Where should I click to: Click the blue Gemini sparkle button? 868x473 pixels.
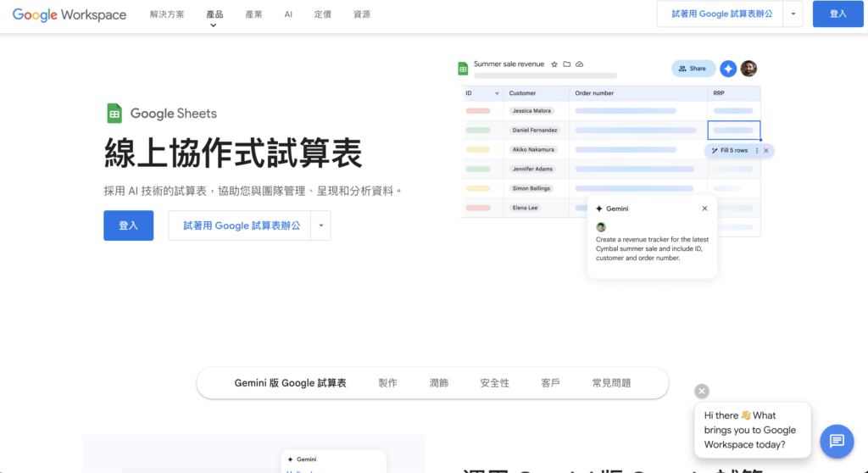point(728,69)
